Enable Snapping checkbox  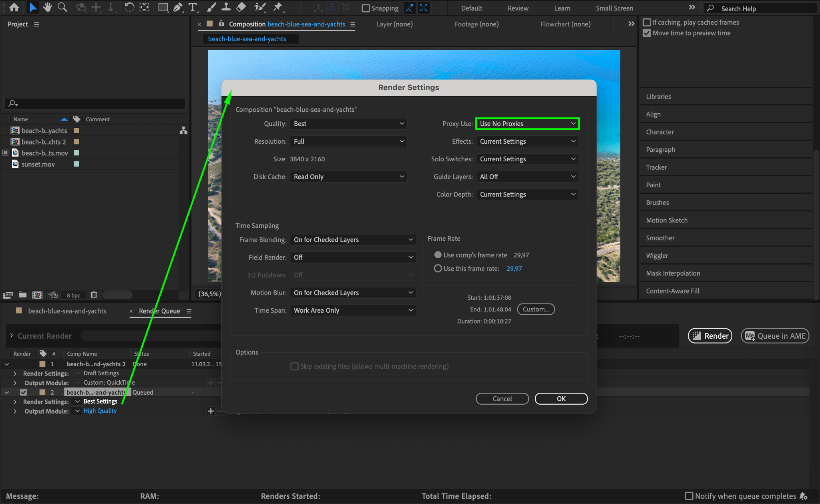(x=366, y=8)
